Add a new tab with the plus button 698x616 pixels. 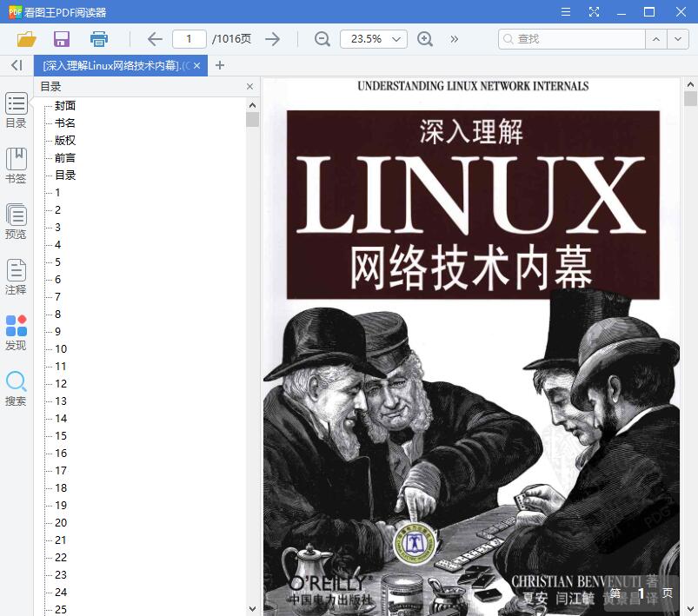pos(219,65)
